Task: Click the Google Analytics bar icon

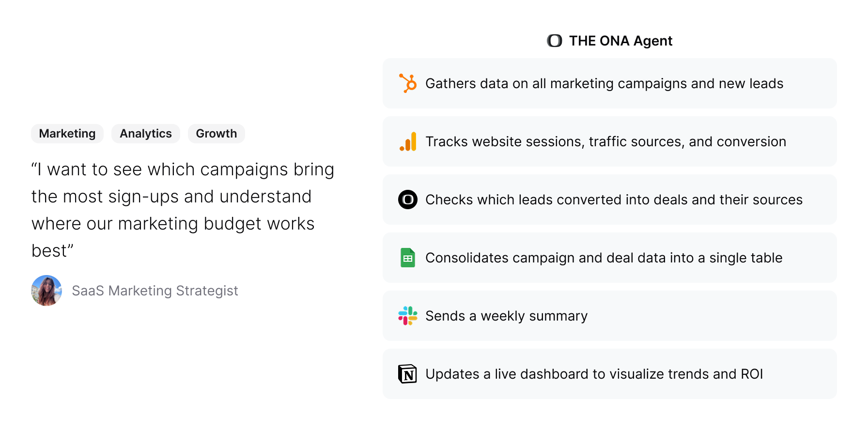Action: [408, 141]
